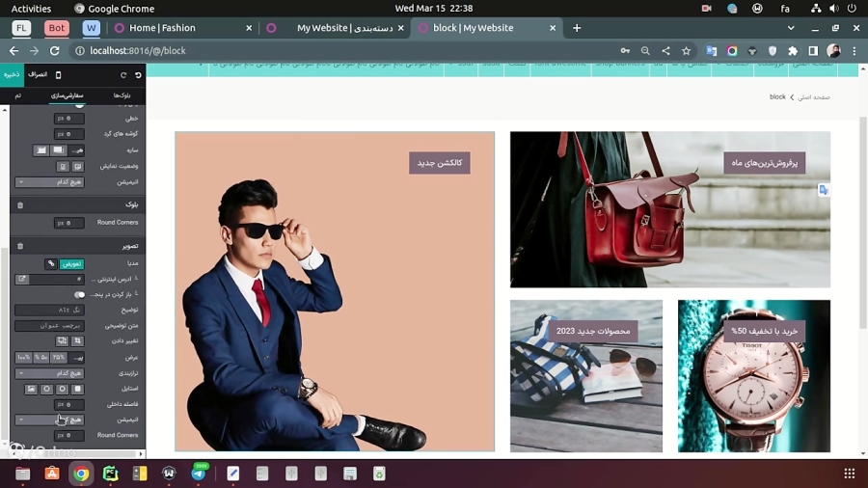Set image width to 25%
868x488 pixels.
[59, 358]
